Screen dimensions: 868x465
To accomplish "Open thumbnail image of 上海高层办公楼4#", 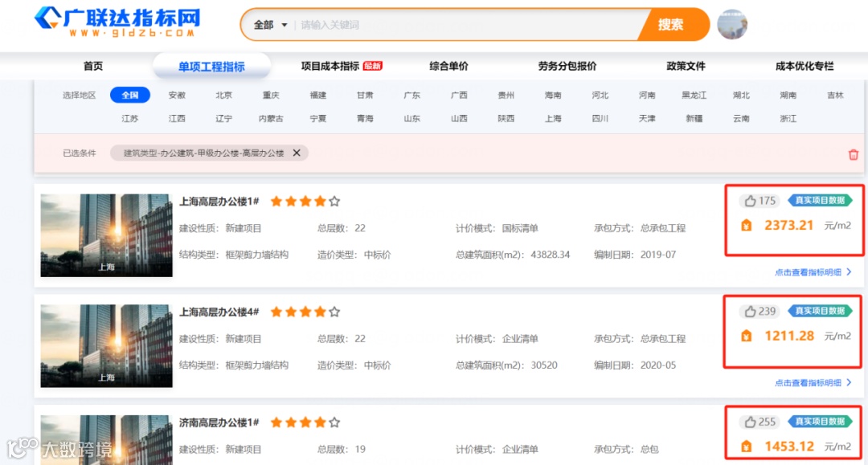I will pyautogui.click(x=106, y=345).
